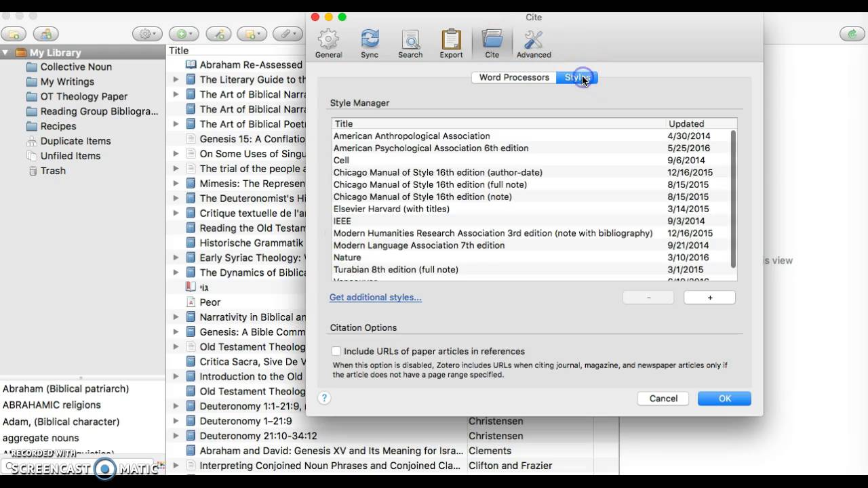Click the help question mark button
Image resolution: width=868 pixels, height=488 pixels.
(x=324, y=398)
